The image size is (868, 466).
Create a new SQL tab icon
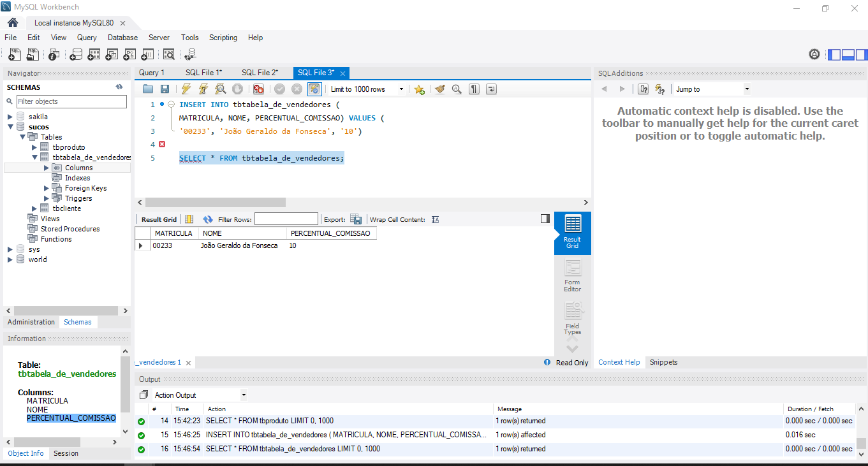tap(13, 54)
